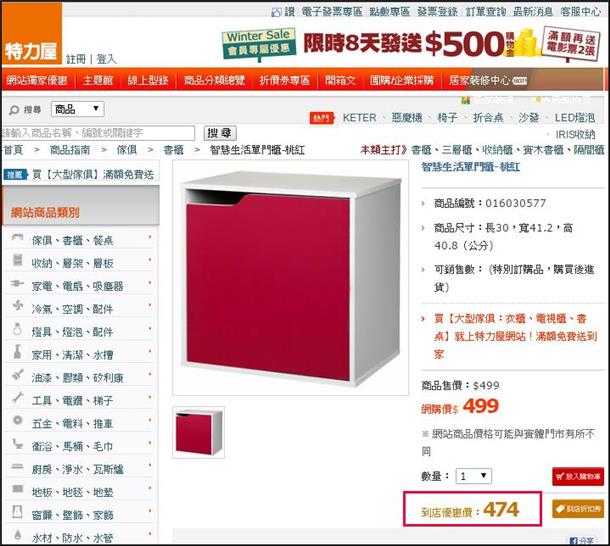Select the red cabinet thumbnail image
Screen dimensions: 610x546
tap(198, 432)
